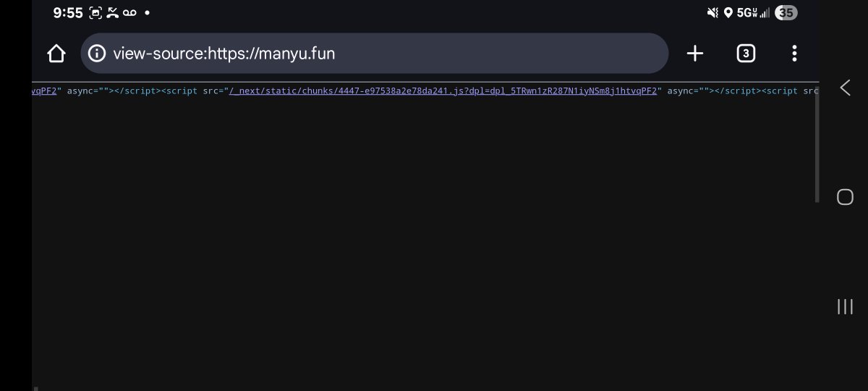Viewport: 868px width, 391px height.
Task: Open a new tab with plus icon
Action: click(695, 54)
